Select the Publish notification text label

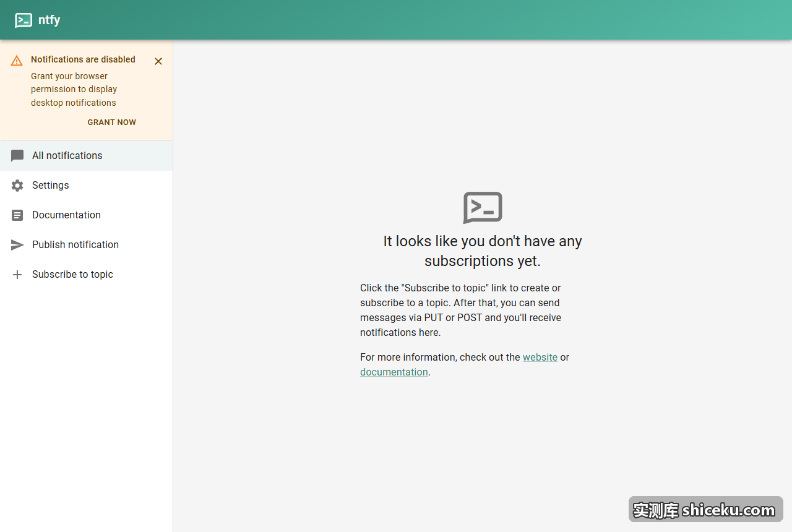(x=75, y=245)
